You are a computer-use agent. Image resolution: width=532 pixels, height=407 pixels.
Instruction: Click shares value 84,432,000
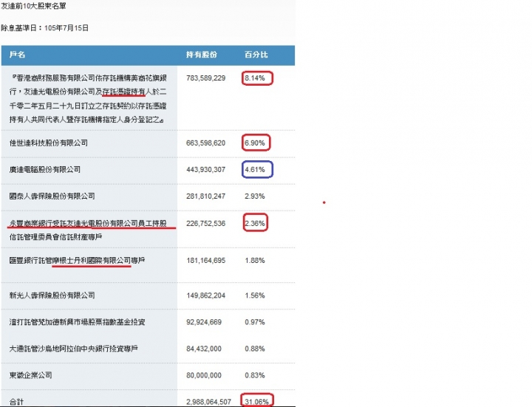tap(204, 349)
